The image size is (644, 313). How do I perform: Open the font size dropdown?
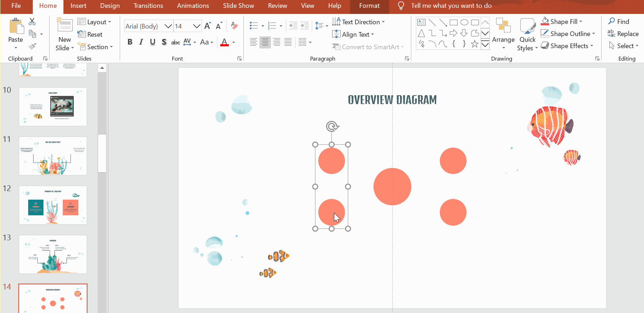pyautogui.click(x=196, y=26)
